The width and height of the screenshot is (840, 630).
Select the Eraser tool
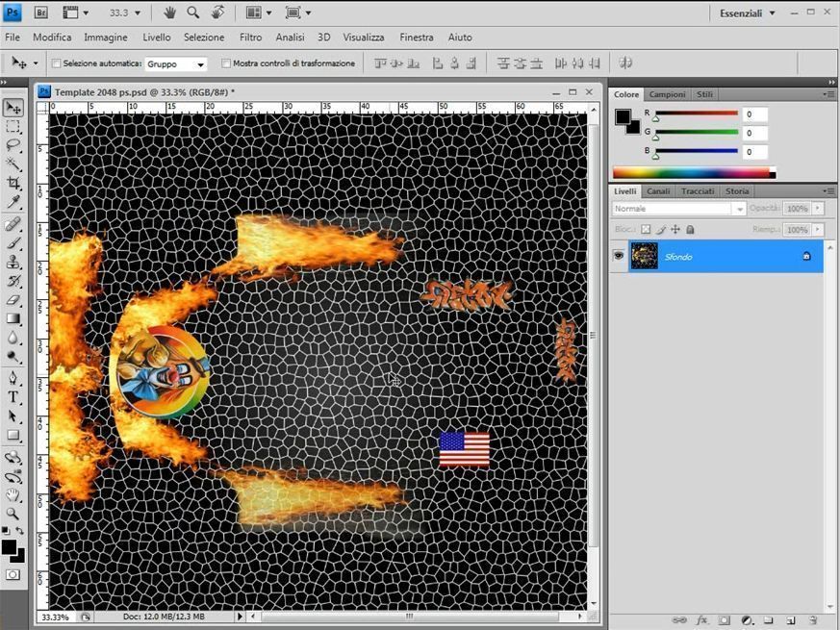tap(13, 299)
